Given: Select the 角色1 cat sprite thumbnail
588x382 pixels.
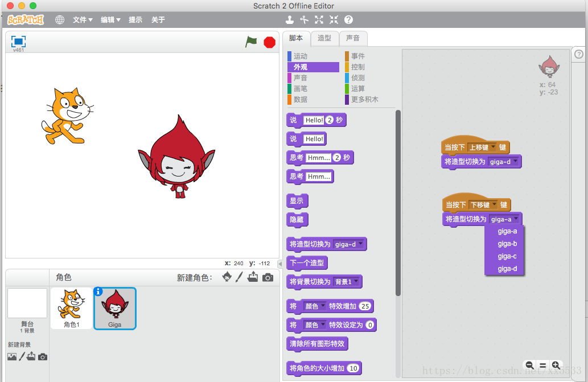Looking at the screenshot, I should [x=71, y=309].
